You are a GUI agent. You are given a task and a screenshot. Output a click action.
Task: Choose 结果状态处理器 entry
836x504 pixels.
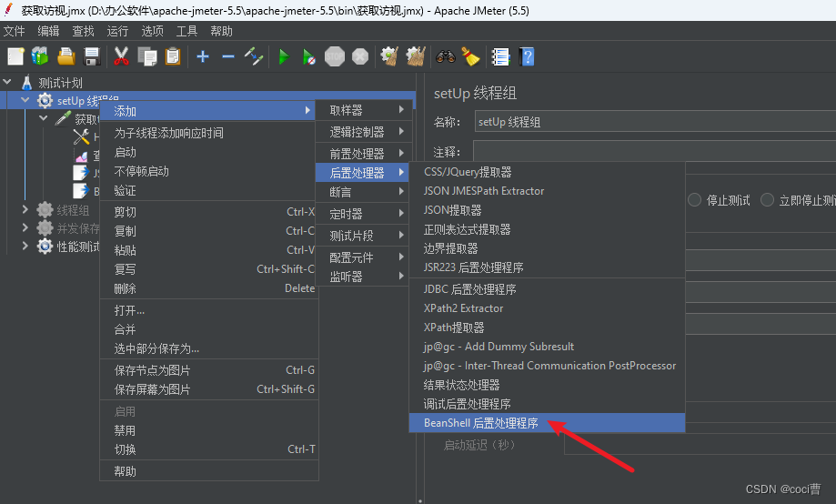tap(547, 385)
